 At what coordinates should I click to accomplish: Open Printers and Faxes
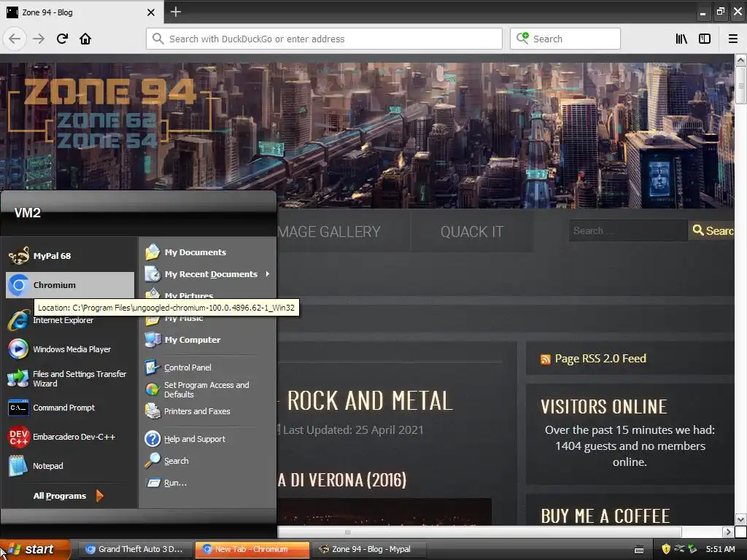(x=207, y=411)
